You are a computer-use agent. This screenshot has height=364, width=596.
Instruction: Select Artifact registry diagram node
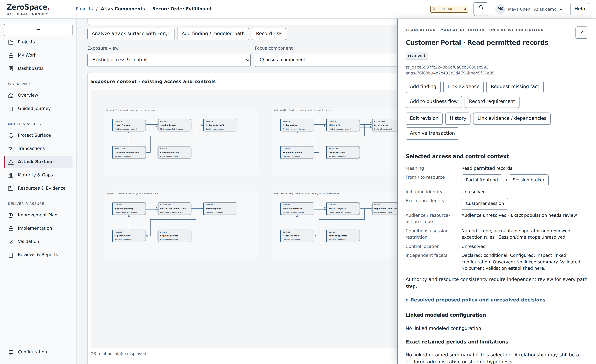[343, 209]
